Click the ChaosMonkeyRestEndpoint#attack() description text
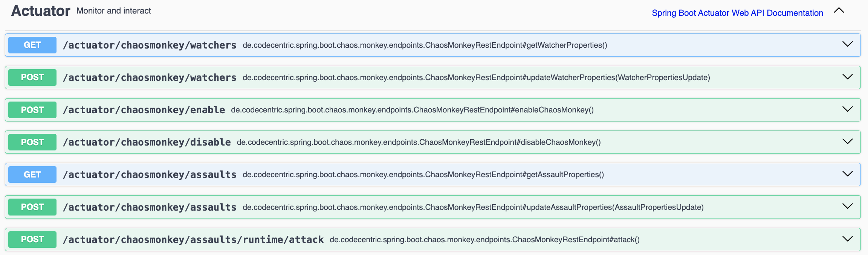868x255 pixels. (485, 240)
